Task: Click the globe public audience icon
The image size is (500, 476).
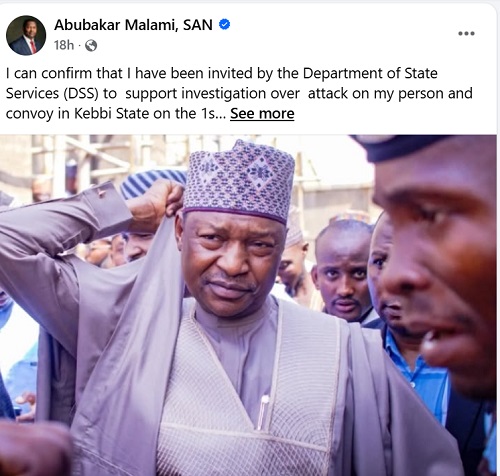Action: point(91,45)
